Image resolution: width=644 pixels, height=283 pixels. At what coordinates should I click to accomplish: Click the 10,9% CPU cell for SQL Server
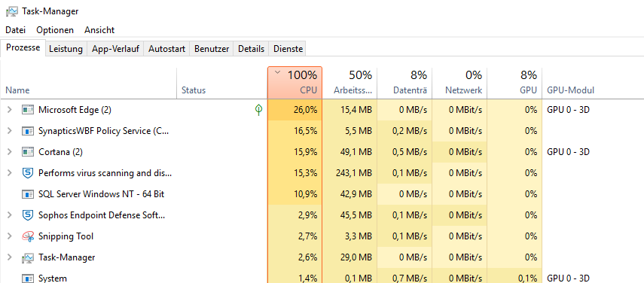click(295, 194)
